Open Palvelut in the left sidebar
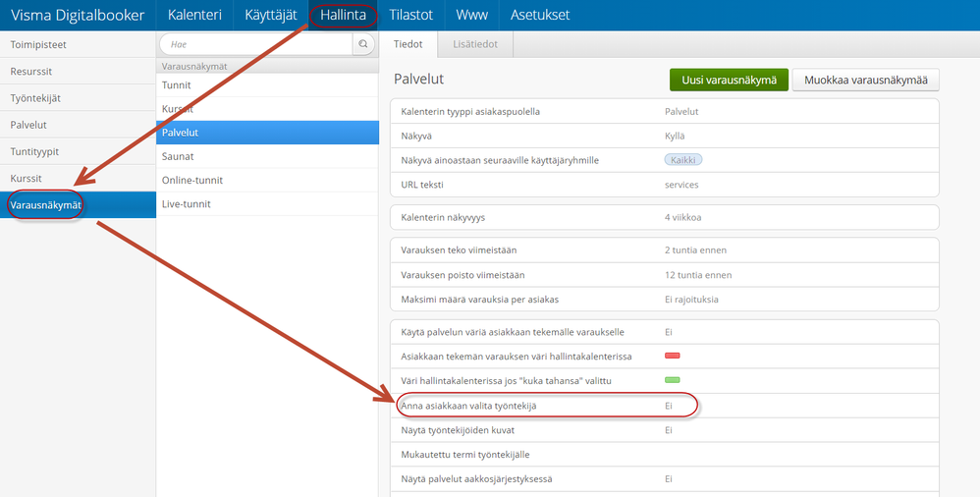980x497 pixels. (79, 125)
